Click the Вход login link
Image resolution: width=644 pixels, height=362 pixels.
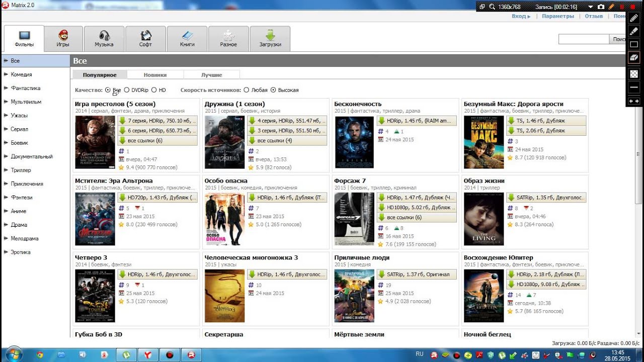521,16
